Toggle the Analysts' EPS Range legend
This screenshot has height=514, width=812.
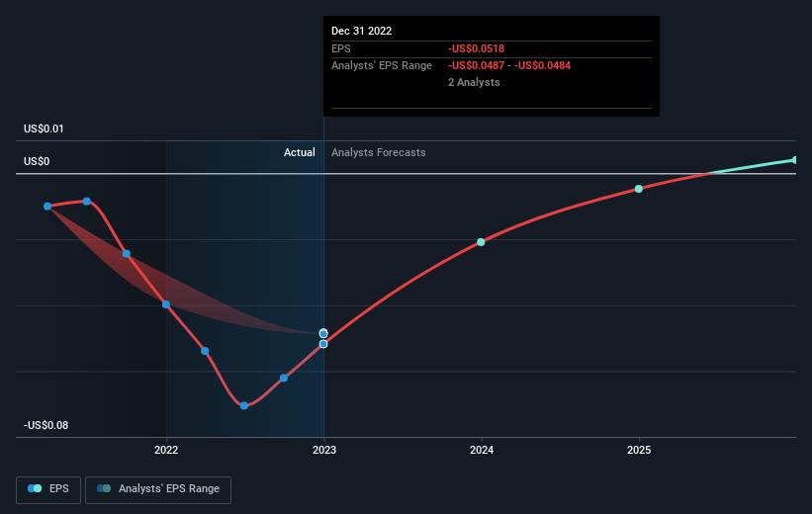pos(158,489)
